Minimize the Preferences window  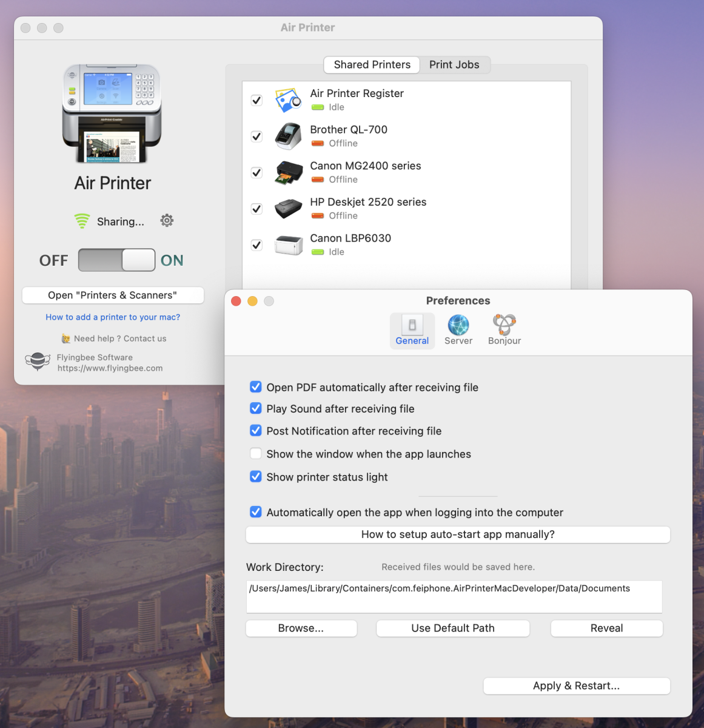click(x=253, y=301)
